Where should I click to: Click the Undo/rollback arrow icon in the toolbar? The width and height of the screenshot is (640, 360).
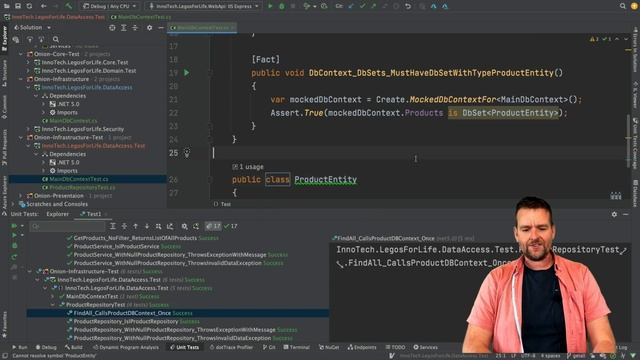(408, 6)
